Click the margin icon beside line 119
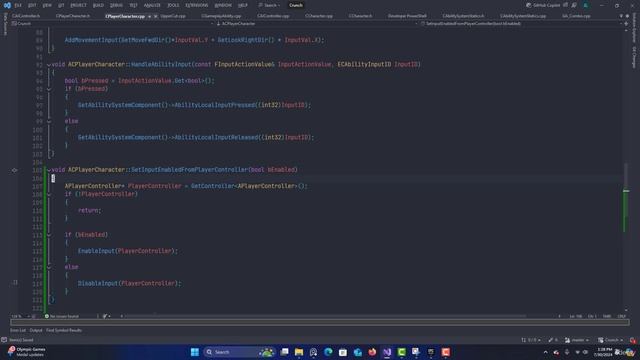The height and width of the screenshot is (360, 640). point(15,283)
